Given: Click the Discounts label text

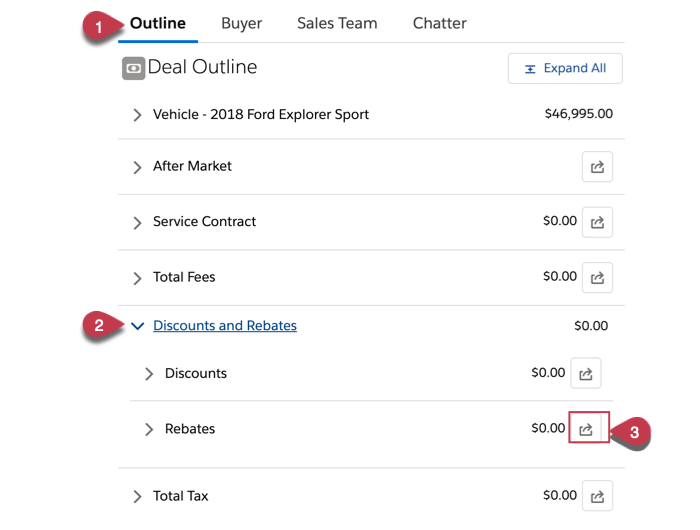Looking at the screenshot, I should [196, 373].
